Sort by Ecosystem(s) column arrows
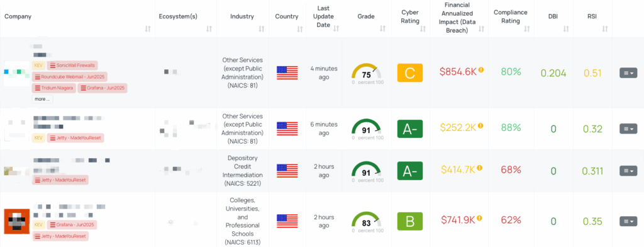This screenshot has height=247, width=644. tap(209, 29)
